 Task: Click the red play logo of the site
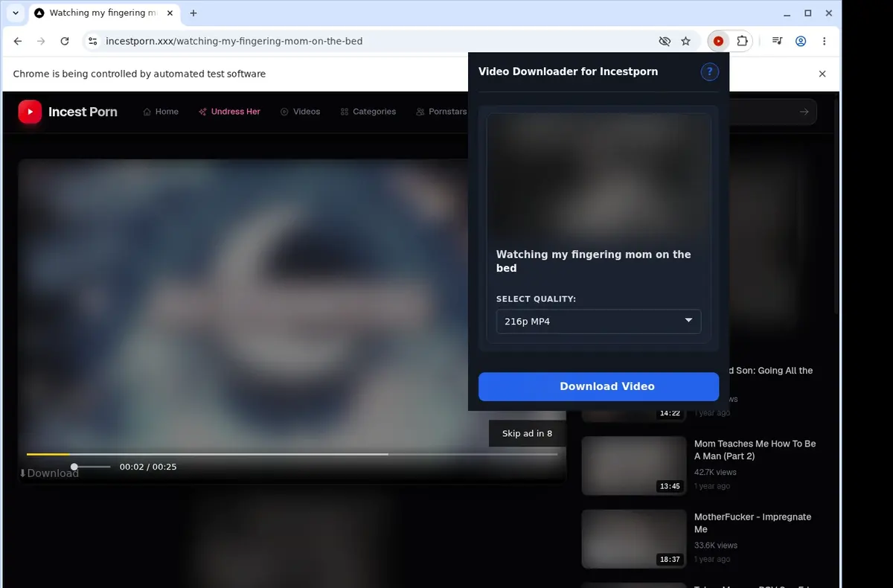coord(30,112)
